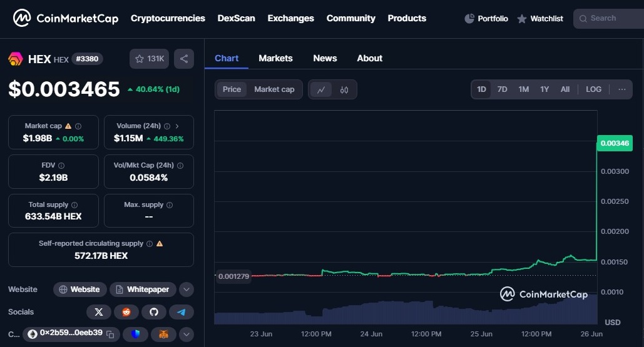Click the Market cap warning triangle icon
The height and width of the screenshot is (347, 644).
(68, 126)
